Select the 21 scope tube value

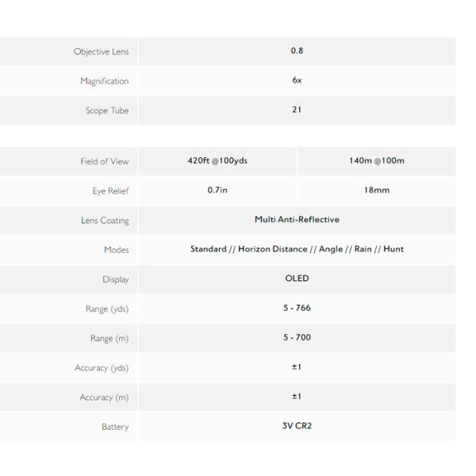[297, 109]
